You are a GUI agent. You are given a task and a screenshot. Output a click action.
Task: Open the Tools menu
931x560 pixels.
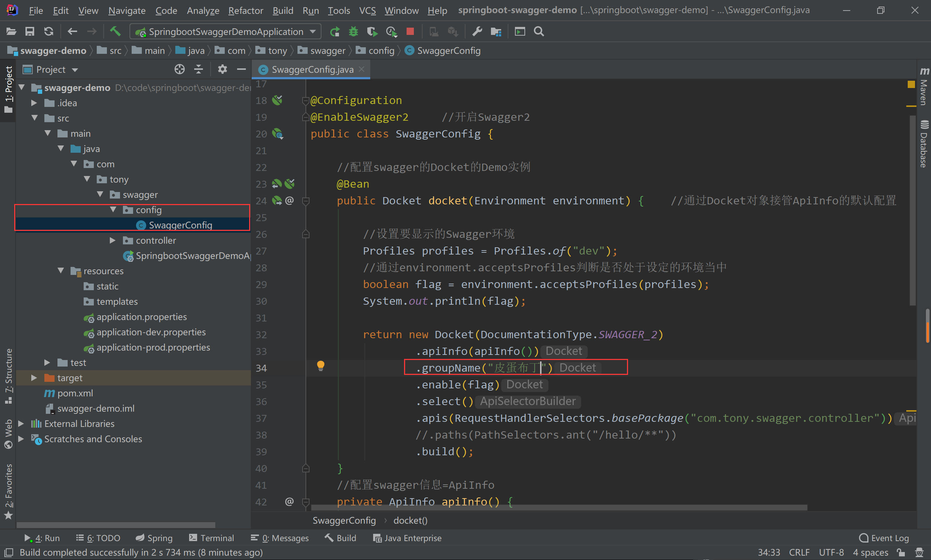[339, 10]
